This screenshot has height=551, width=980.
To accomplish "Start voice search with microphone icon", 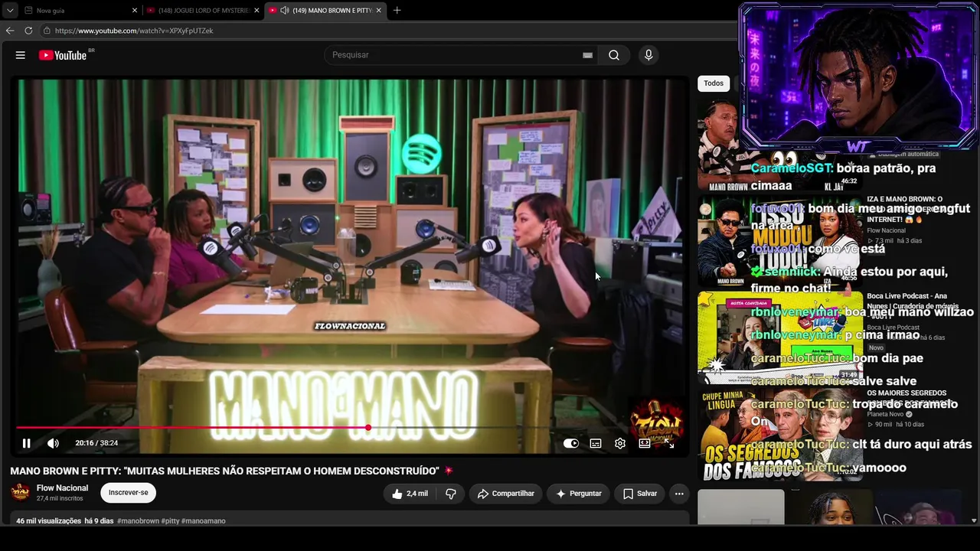I will pos(648,55).
